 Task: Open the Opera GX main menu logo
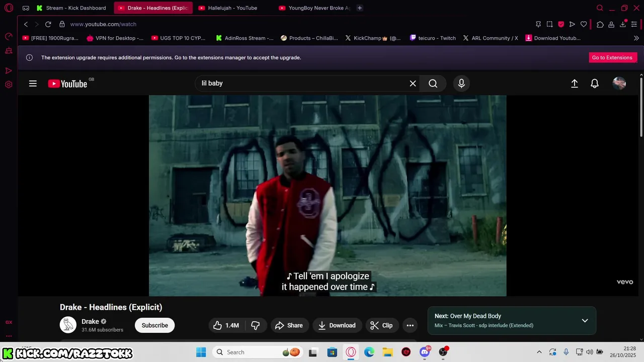(9, 8)
